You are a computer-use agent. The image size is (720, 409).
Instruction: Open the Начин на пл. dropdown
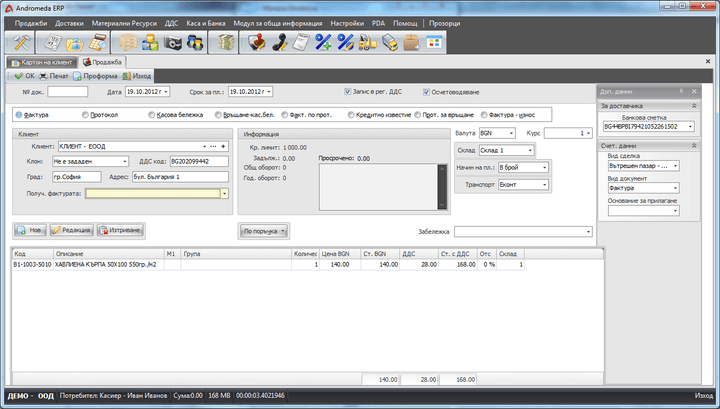click(x=545, y=168)
